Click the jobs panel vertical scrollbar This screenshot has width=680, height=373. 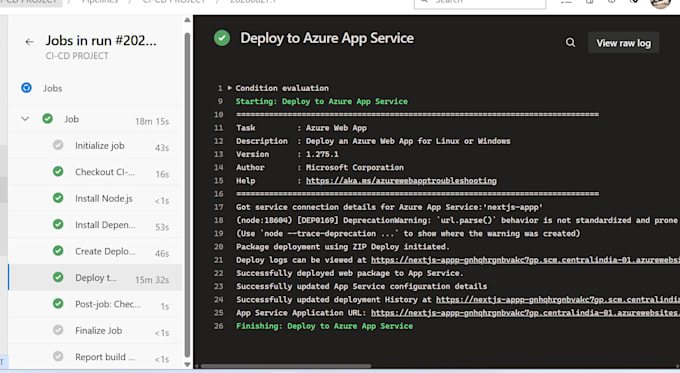[187, 195]
